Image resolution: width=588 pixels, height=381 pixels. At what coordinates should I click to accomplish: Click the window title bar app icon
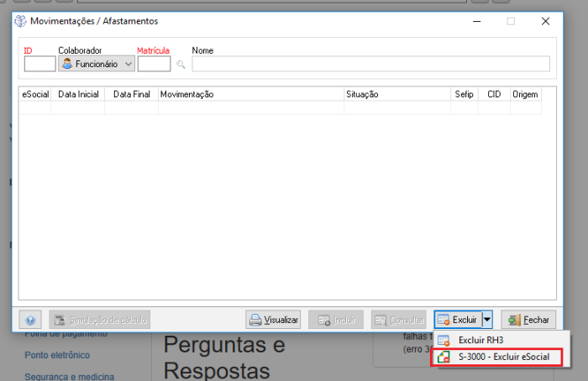pyautogui.click(x=22, y=21)
